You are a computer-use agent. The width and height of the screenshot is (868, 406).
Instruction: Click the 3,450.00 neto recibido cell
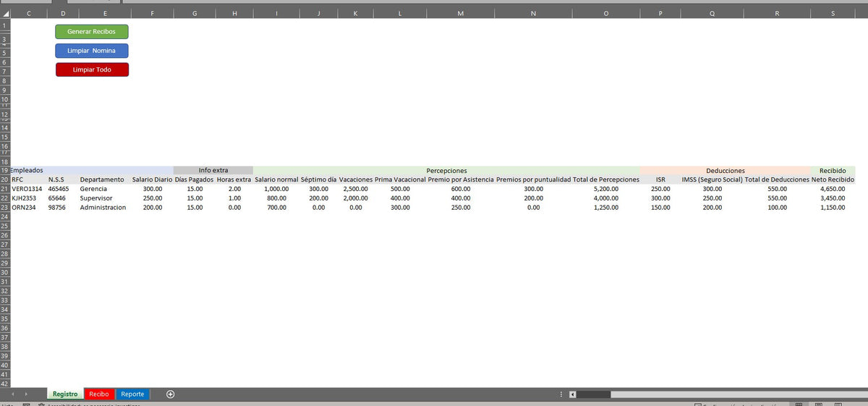(833, 198)
